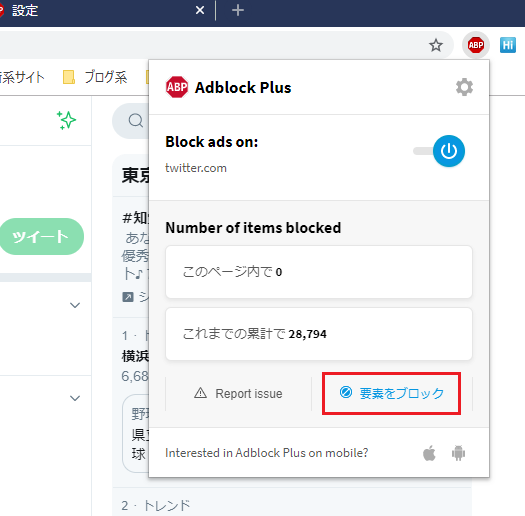Expand the upper chevron in sidebar
This screenshot has width=525, height=516.
pyautogui.click(x=75, y=305)
